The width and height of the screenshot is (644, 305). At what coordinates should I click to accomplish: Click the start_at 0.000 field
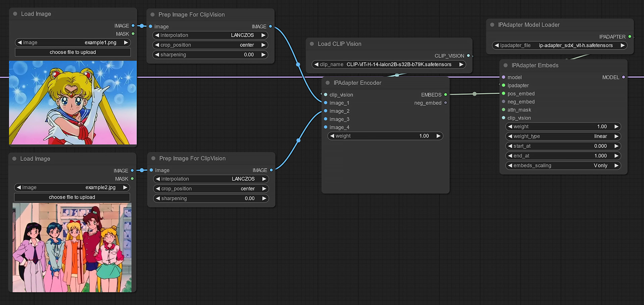(x=563, y=146)
